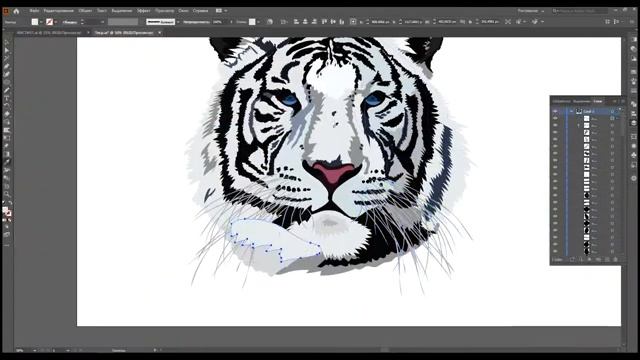
Task: Open the Просмотр menu
Action: [x=164, y=11]
